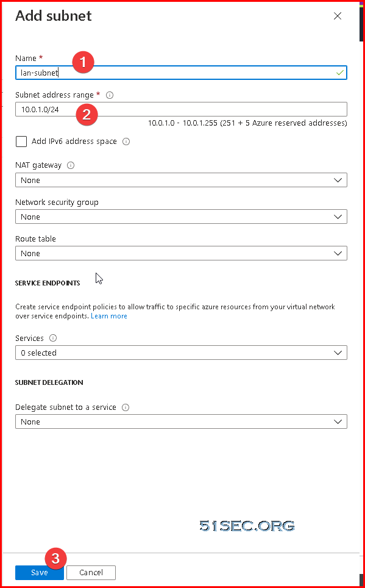This screenshot has height=588, width=365.
Task: Expand the Services selection dropdown
Action: 181,353
